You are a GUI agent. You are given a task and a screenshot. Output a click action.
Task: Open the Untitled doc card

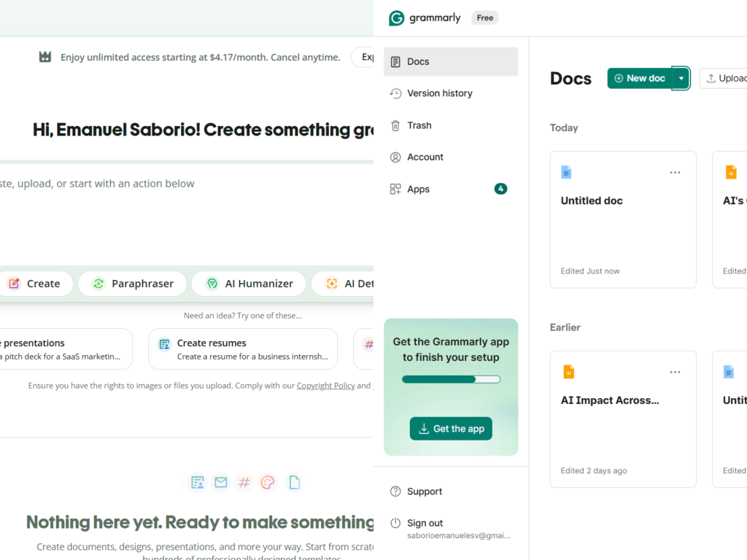click(x=623, y=219)
